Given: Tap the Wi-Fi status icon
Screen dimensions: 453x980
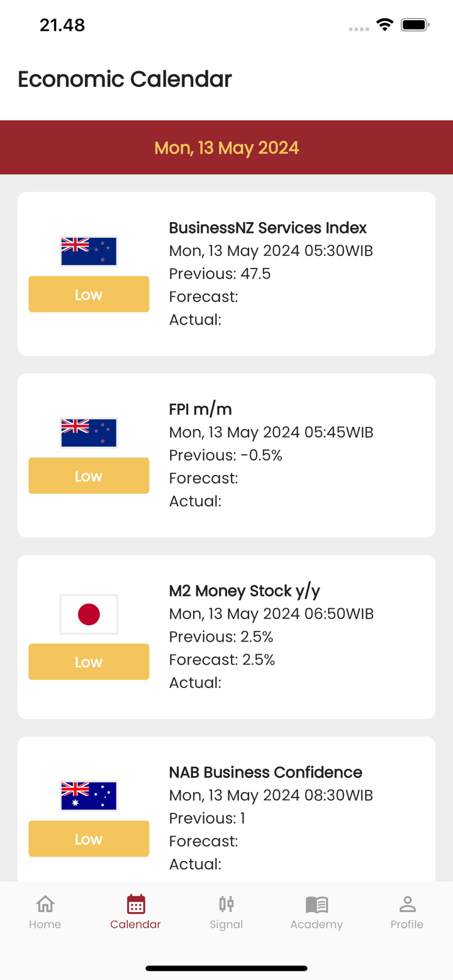Looking at the screenshot, I should tap(384, 25).
